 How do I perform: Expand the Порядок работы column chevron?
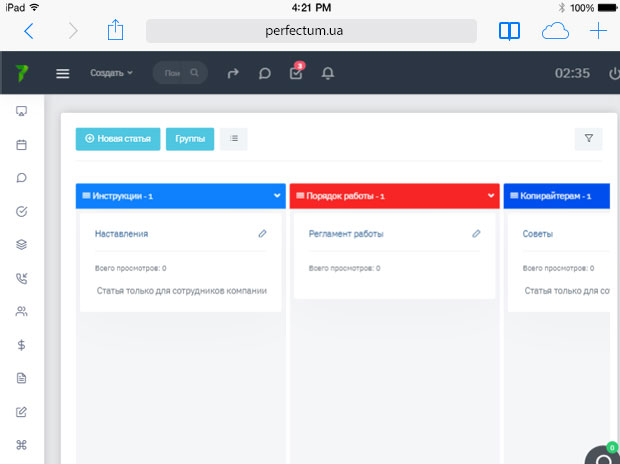(491, 195)
